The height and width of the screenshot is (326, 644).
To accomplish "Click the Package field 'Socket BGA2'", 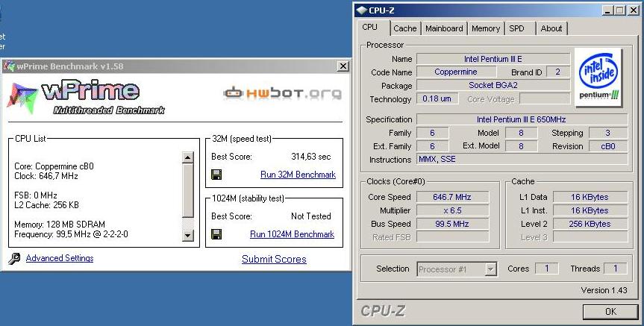I will (493, 85).
